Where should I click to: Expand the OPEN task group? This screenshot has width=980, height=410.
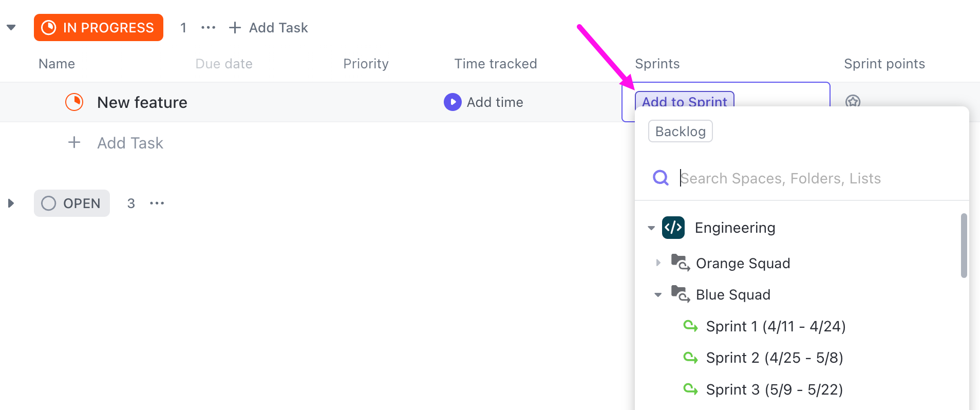(11, 203)
